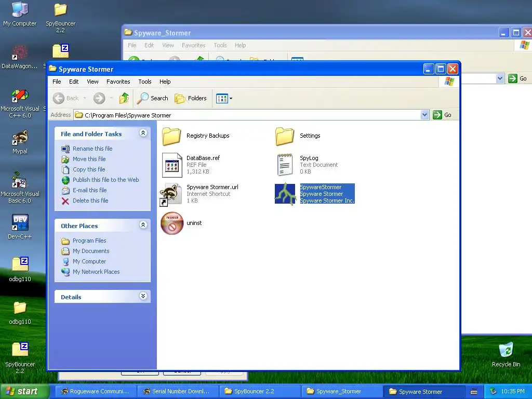The width and height of the screenshot is (532, 399).
Task: Click Publish this file to the Web
Action: tap(105, 180)
